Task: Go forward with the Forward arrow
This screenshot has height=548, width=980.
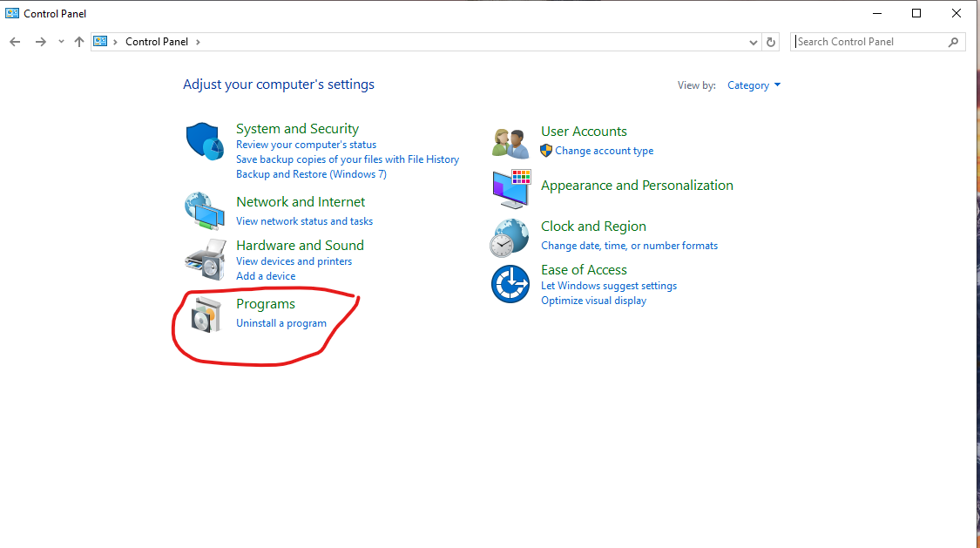Action: [41, 42]
